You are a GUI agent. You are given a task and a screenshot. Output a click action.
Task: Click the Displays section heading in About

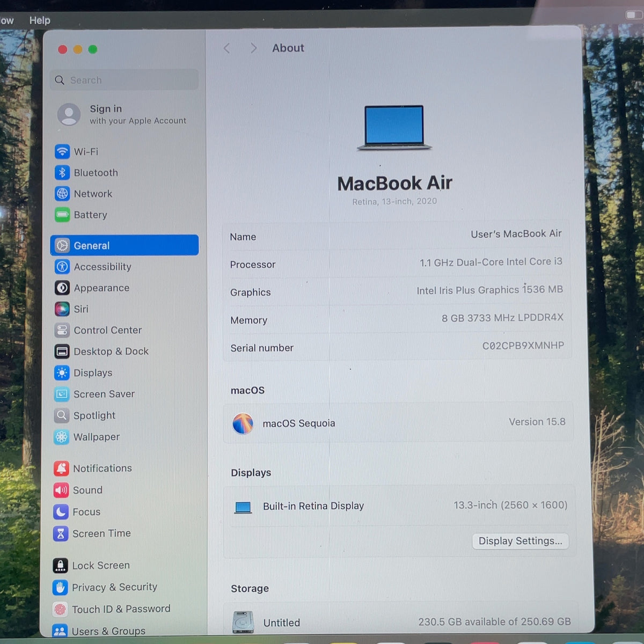[x=251, y=473]
